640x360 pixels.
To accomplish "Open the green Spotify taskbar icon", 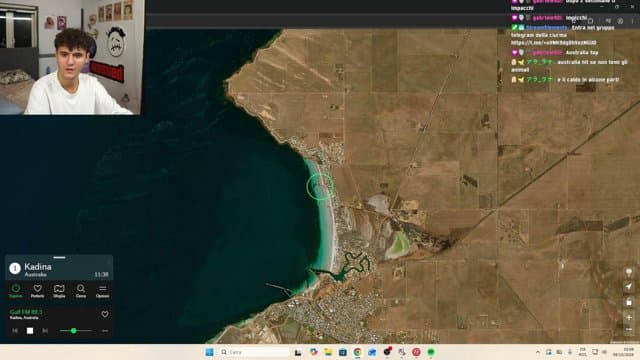I will tap(431, 352).
